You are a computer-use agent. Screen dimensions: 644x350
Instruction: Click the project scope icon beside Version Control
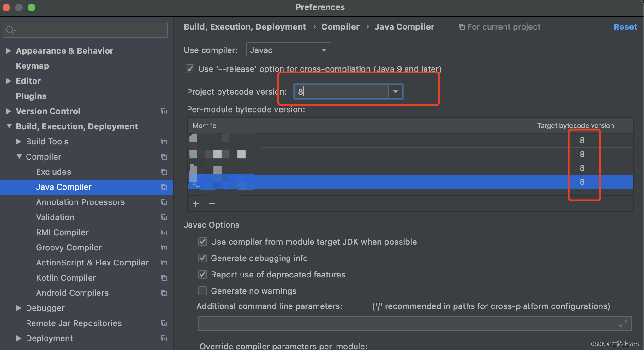click(164, 111)
